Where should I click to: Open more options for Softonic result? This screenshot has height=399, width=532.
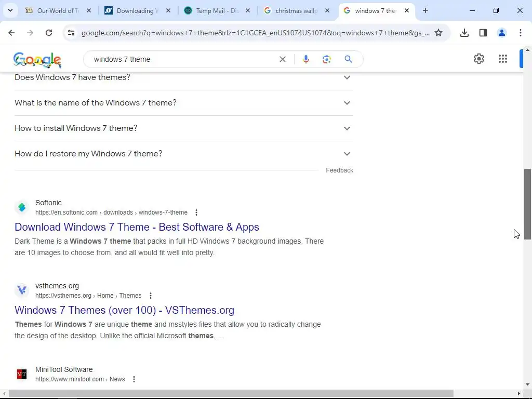pos(196,212)
